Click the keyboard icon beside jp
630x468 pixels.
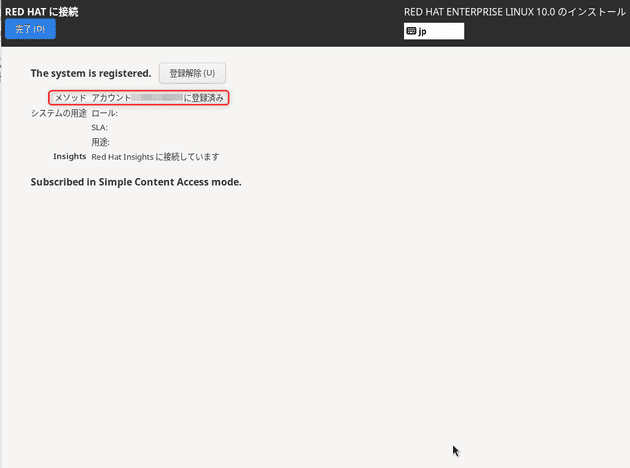pyautogui.click(x=411, y=31)
